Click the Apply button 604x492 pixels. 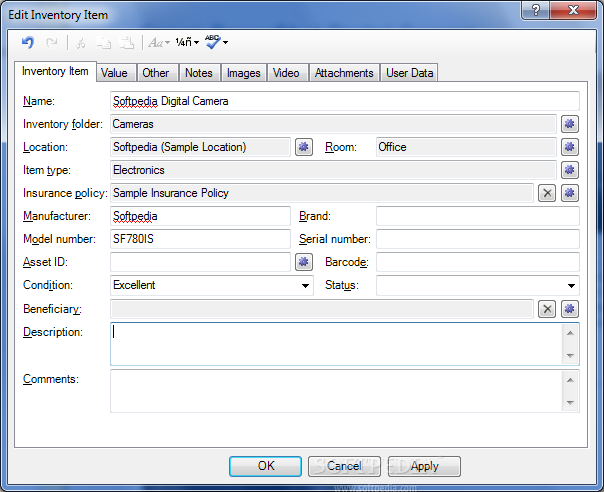point(424,466)
